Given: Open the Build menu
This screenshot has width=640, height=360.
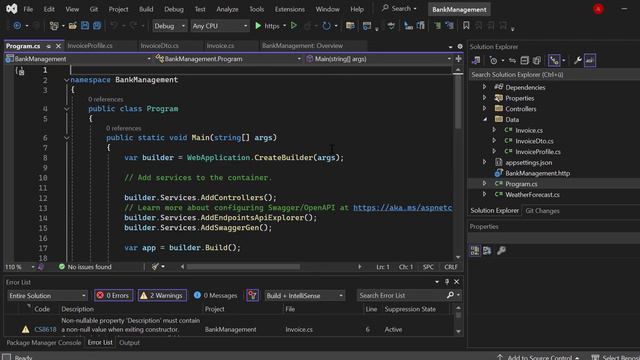Looking at the screenshot, I should [x=146, y=9].
